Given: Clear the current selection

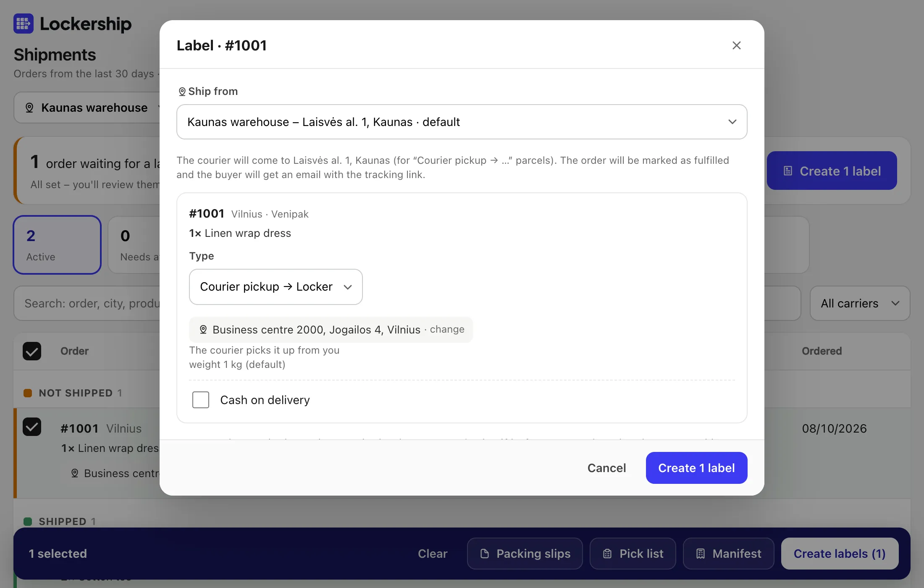Looking at the screenshot, I should pos(433,554).
